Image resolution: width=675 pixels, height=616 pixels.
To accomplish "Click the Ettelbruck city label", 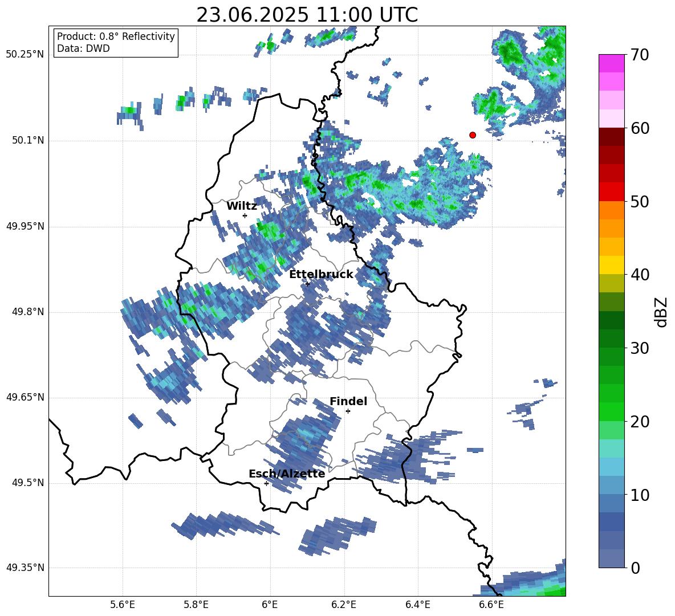I will [321, 275].
